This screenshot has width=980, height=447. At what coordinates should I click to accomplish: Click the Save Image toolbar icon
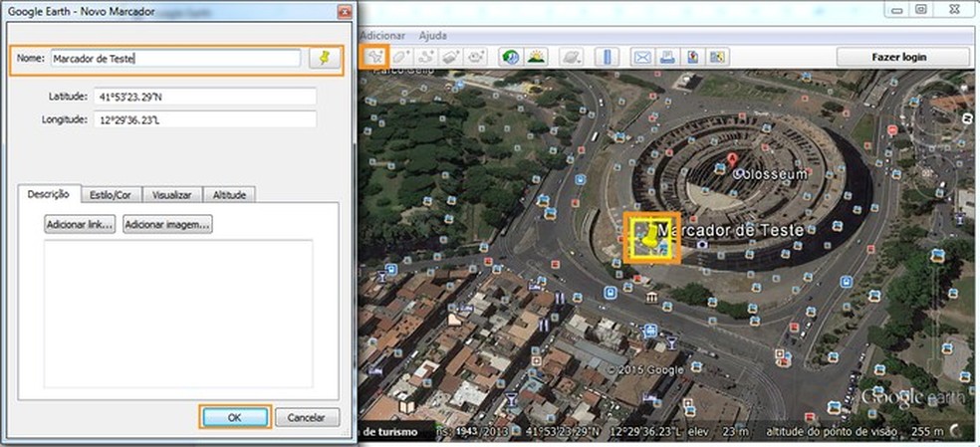692,57
